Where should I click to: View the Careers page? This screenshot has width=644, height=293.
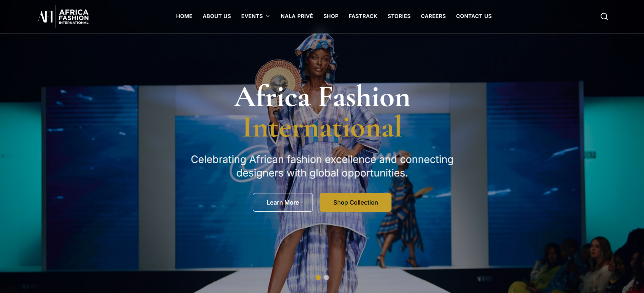click(x=433, y=16)
